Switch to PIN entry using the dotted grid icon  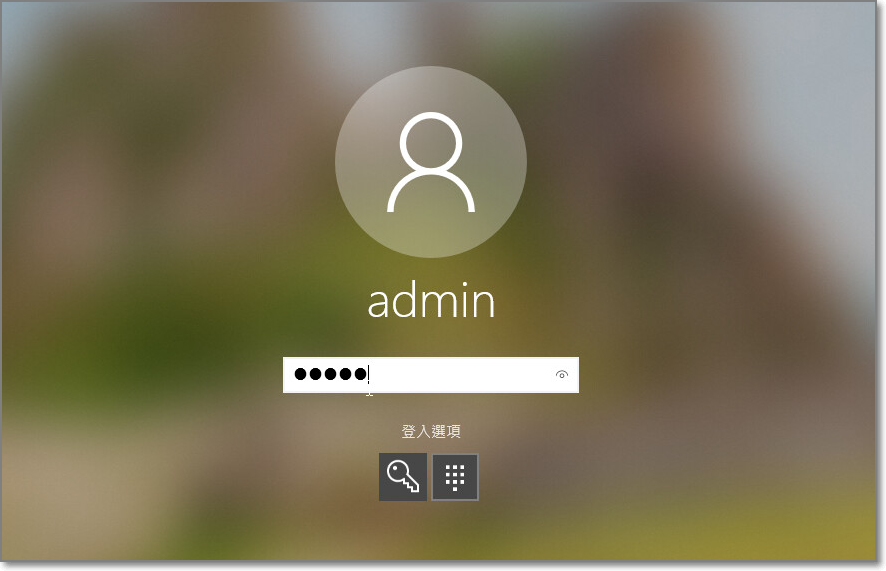[x=455, y=477]
